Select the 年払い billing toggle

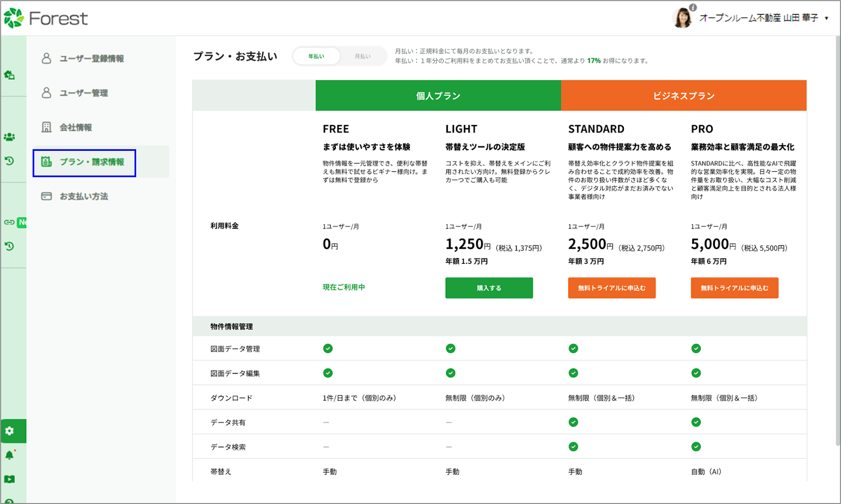coord(316,56)
